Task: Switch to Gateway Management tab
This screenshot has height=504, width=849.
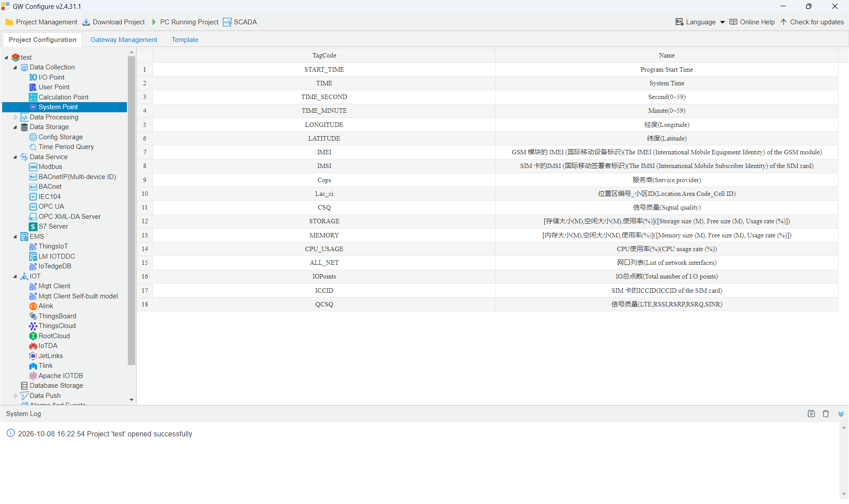Action: click(124, 40)
